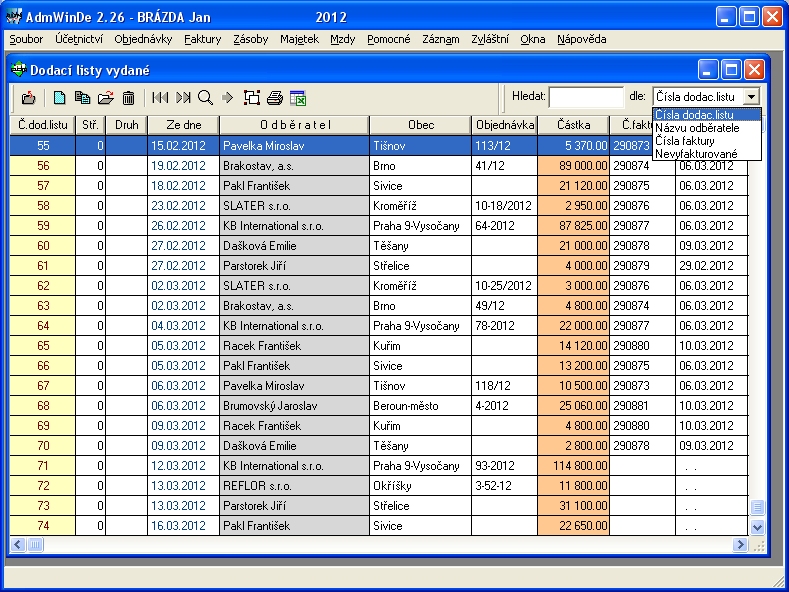Click the 'Stř.' column header
This screenshot has height=592, width=789.
click(x=91, y=125)
